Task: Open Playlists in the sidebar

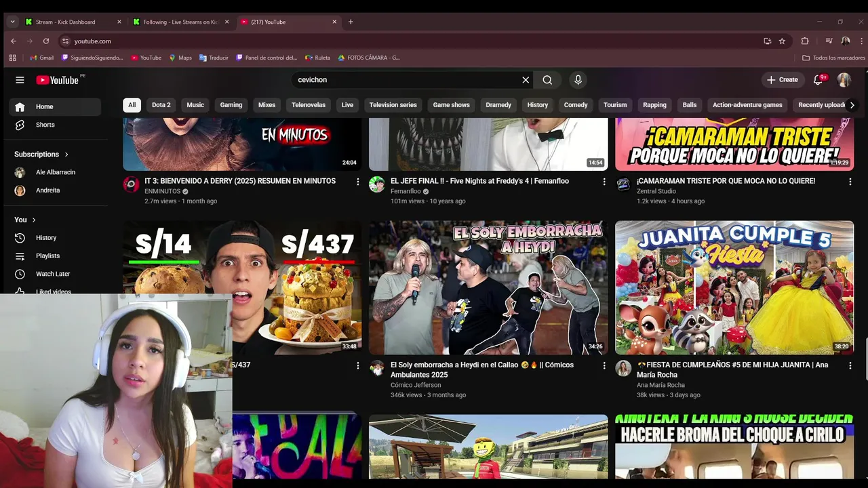Action: pos(55,256)
